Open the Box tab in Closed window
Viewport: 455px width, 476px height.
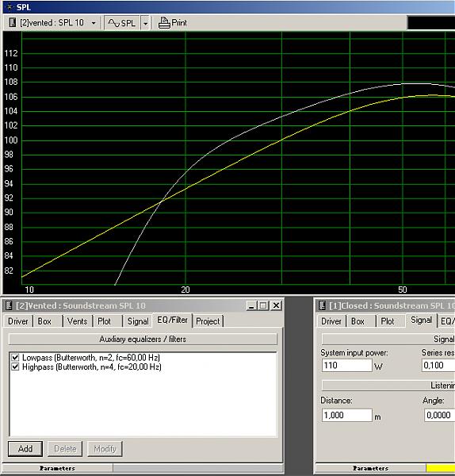coord(358,321)
